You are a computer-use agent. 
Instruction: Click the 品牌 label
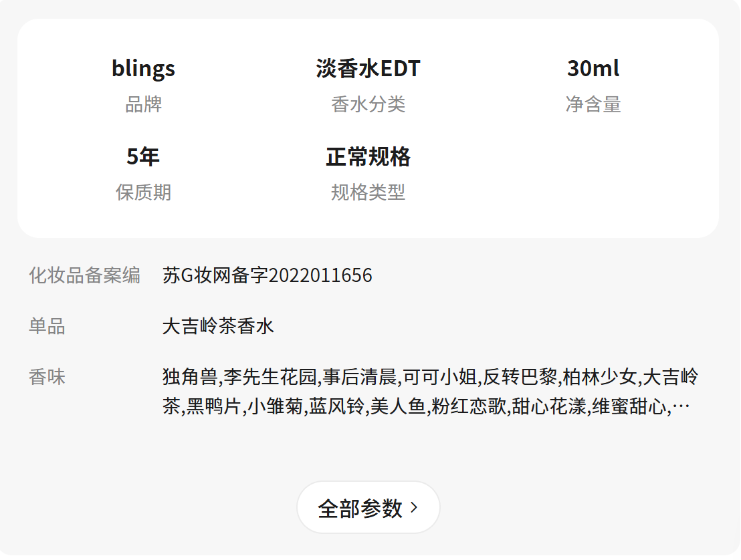tap(143, 104)
